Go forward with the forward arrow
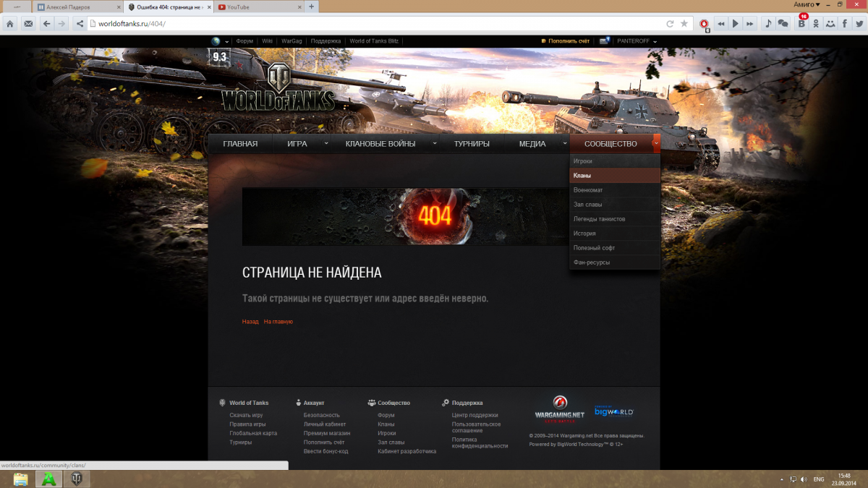868x488 pixels. pyautogui.click(x=61, y=23)
